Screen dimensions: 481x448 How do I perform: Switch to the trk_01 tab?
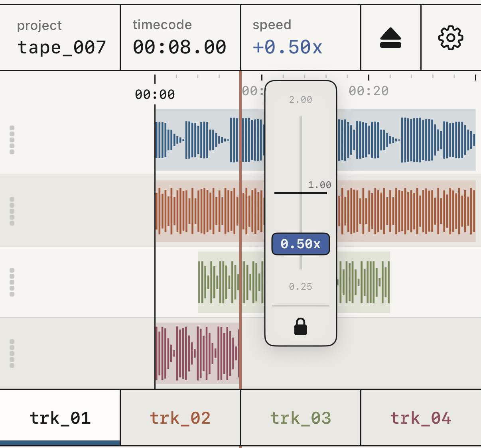[60, 418]
